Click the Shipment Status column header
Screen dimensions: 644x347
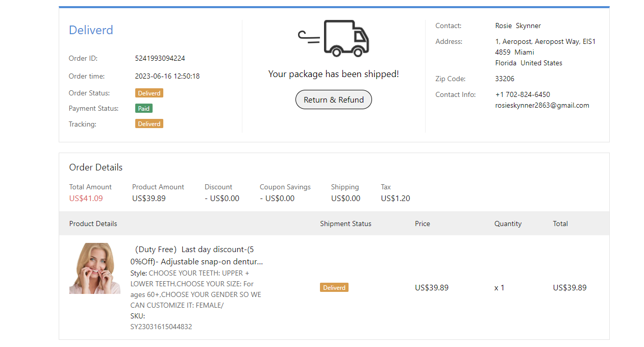[345, 224]
